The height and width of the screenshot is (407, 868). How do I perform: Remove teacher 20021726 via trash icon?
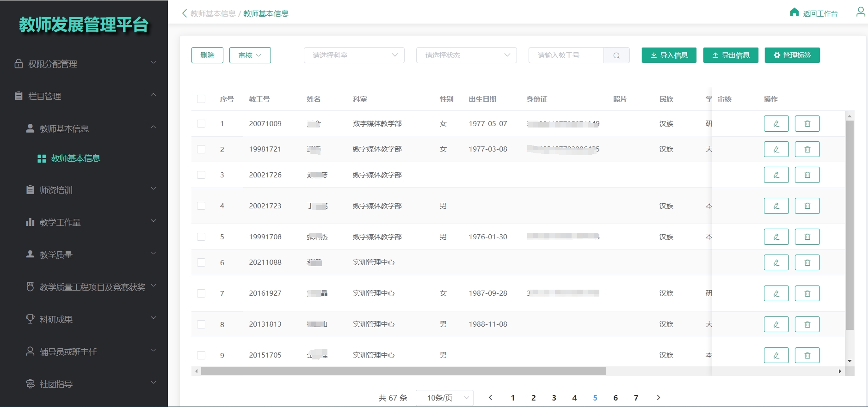tap(807, 175)
